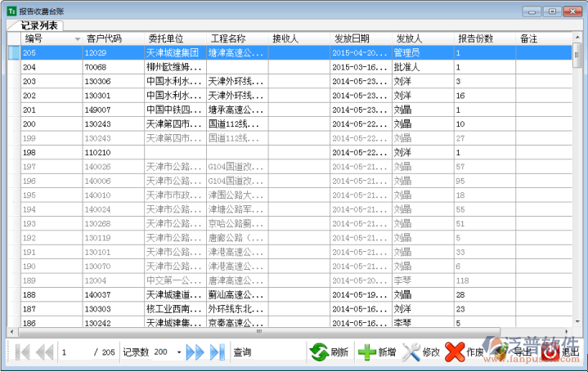
Task: Click 蓟汕高速公... in row 188
Action: (x=236, y=295)
